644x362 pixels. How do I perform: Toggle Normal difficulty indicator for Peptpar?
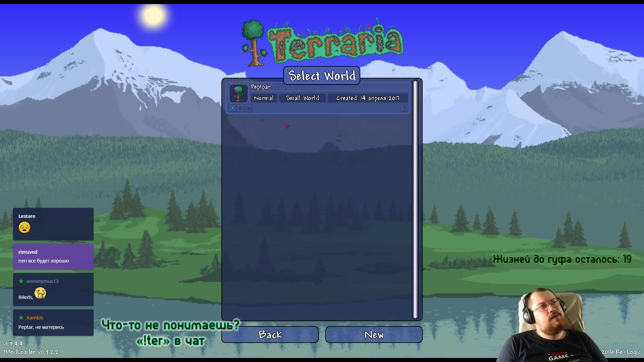263,98
